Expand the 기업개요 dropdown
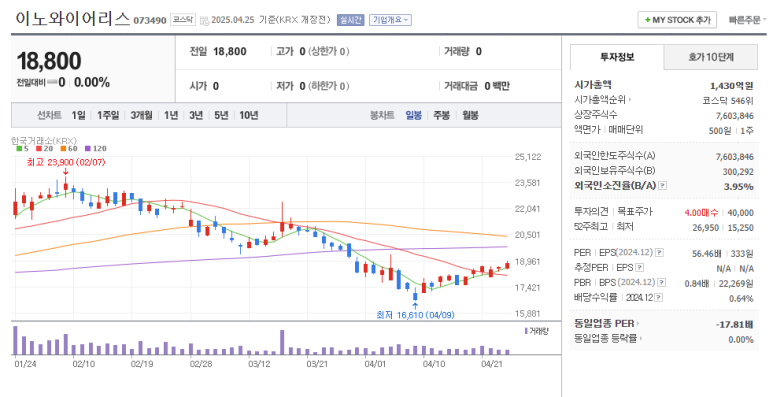The image size is (773, 397). click(390, 20)
